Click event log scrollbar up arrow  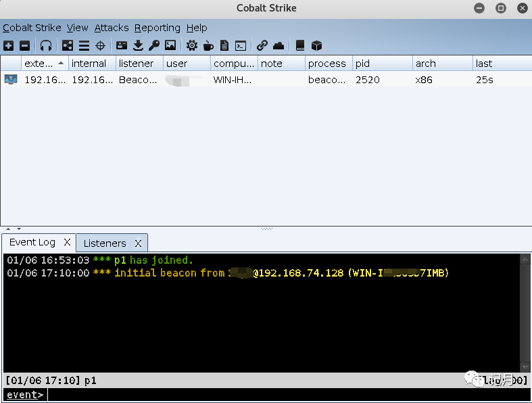(x=525, y=260)
